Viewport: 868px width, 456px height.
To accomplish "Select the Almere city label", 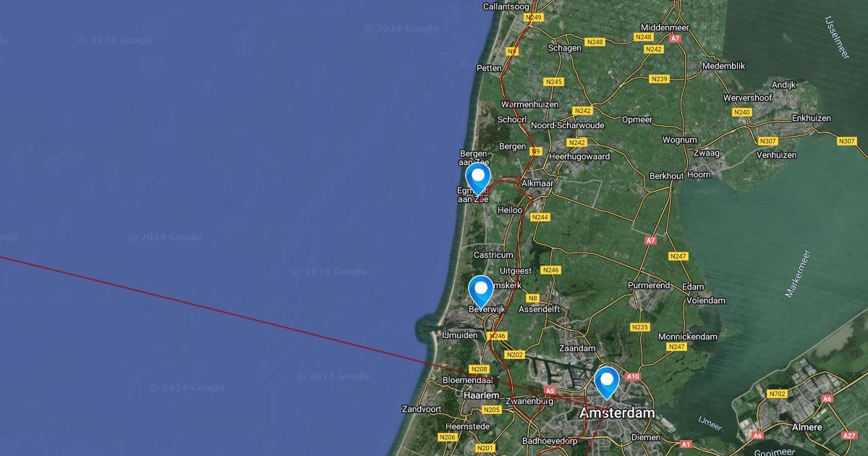I will coord(807,427).
